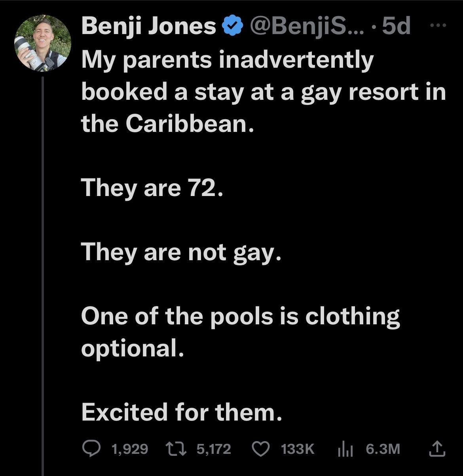Click the 133K likes count
This screenshot has width=463, height=476.
pos(298,449)
